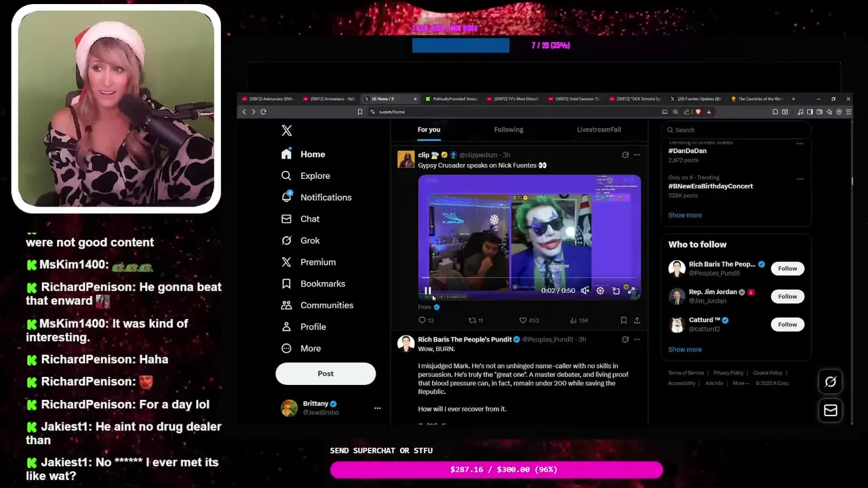Viewport: 868px width, 488px height.
Task: Seek along the clip video progress bar
Action: [529, 278]
